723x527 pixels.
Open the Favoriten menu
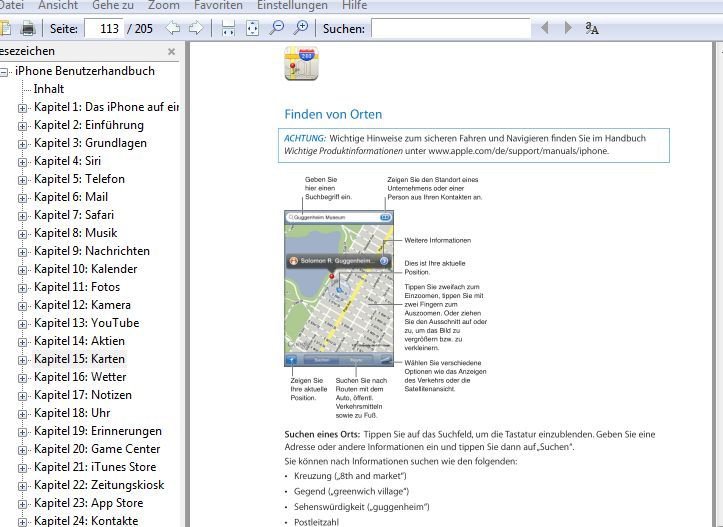coord(218,5)
